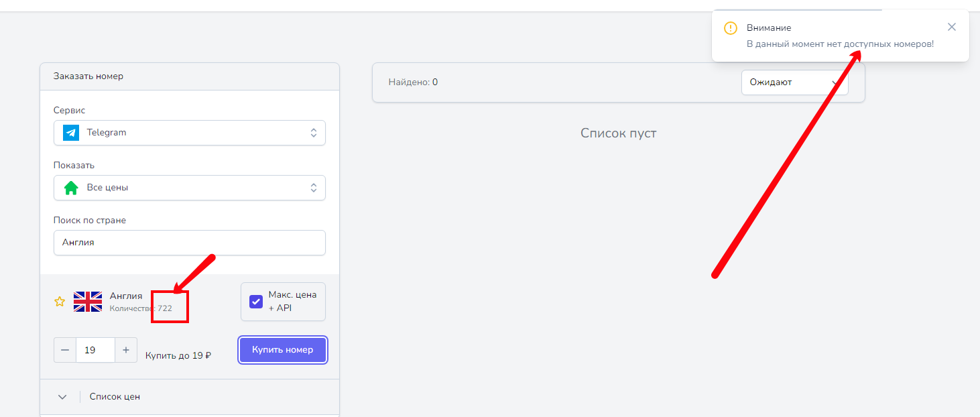Image resolution: width=980 pixels, height=417 pixels.
Task: Click the price value field showing 19
Action: click(95, 350)
